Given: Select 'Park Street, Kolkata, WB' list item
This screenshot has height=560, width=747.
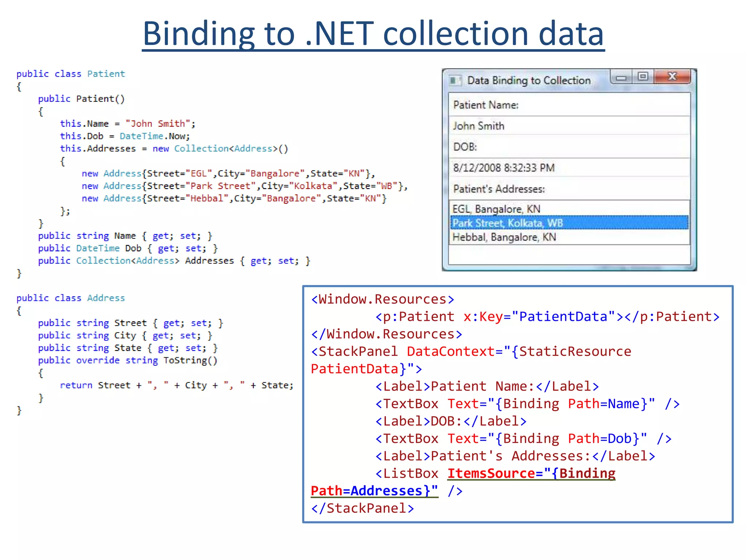Looking at the screenshot, I should click(569, 223).
